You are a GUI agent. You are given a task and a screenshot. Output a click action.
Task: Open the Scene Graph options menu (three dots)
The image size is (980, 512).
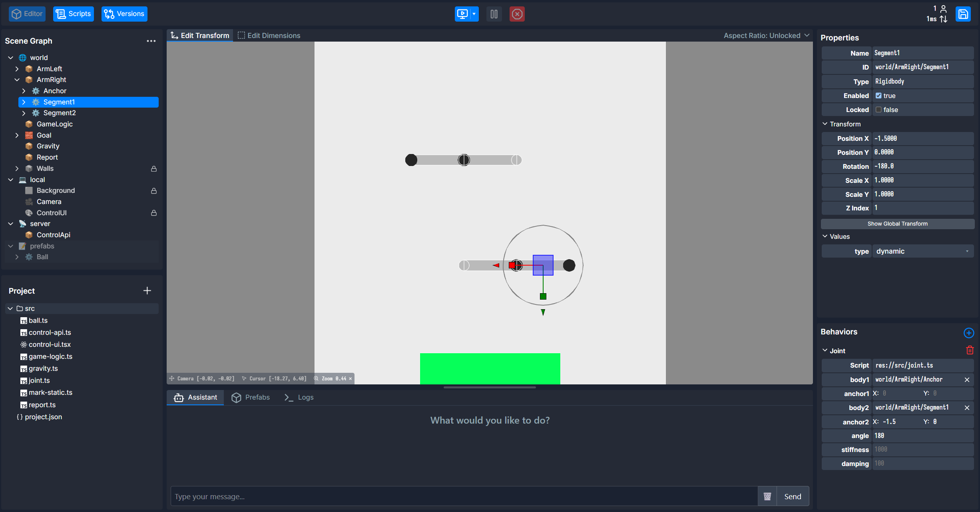151,41
